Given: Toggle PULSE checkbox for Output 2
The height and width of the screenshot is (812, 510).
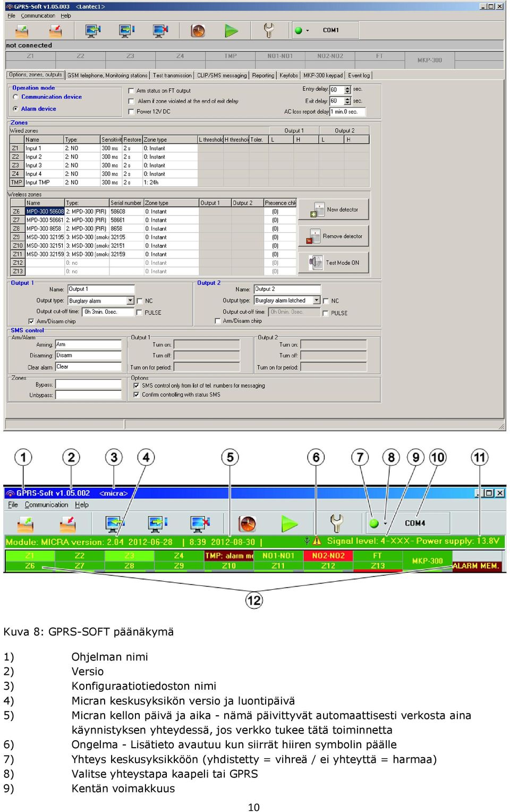Looking at the screenshot, I should [x=326, y=313].
